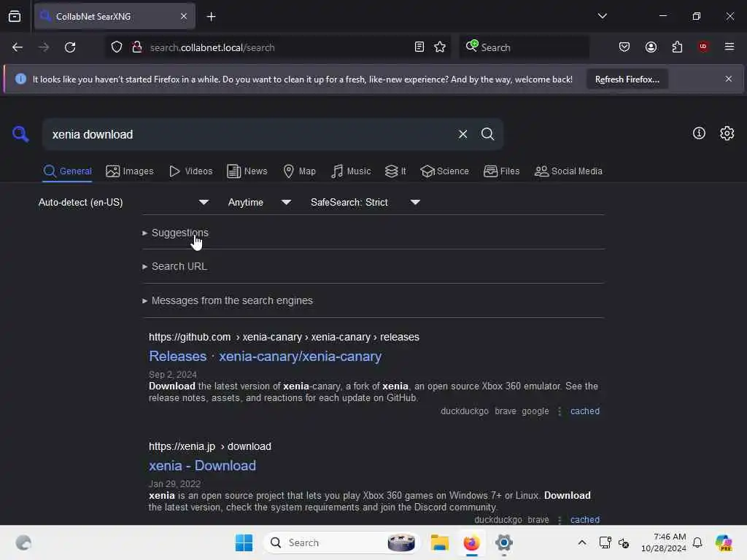Switch to Music category tab
The height and width of the screenshot is (560, 747).
pyautogui.click(x=351, y=171)
